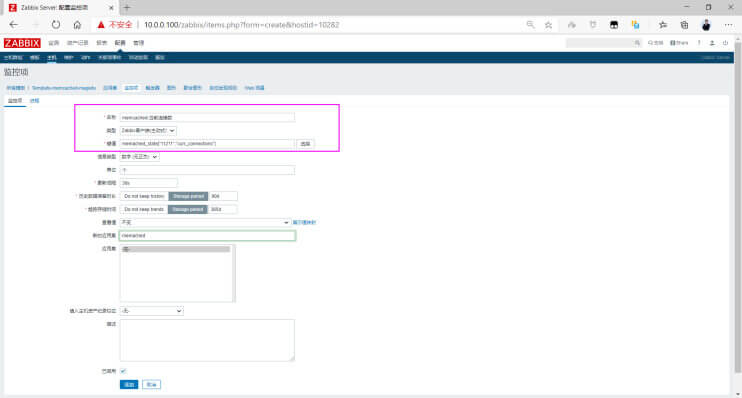Open the 图形 link in host navigation

click(171, 88)
